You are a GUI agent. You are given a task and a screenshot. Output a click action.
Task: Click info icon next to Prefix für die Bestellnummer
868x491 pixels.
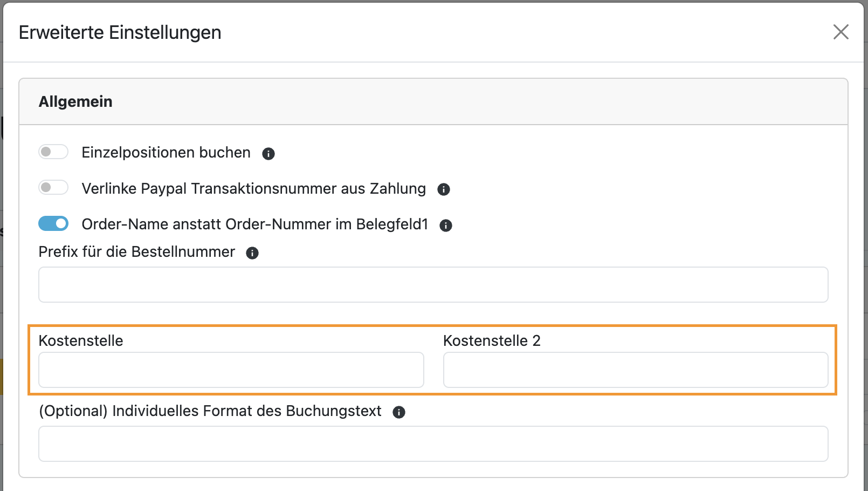[252, 253]
